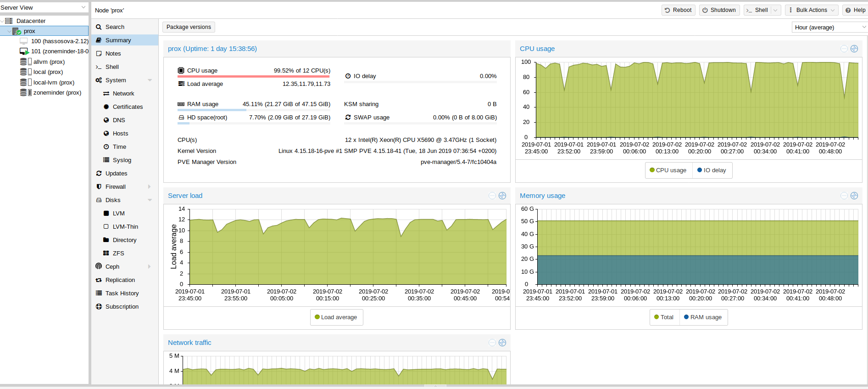Image resolution: width=868 pixels, height=389 pixels.
Task: Click Memory usage chart zoom icon
Action: coord(854,196)
